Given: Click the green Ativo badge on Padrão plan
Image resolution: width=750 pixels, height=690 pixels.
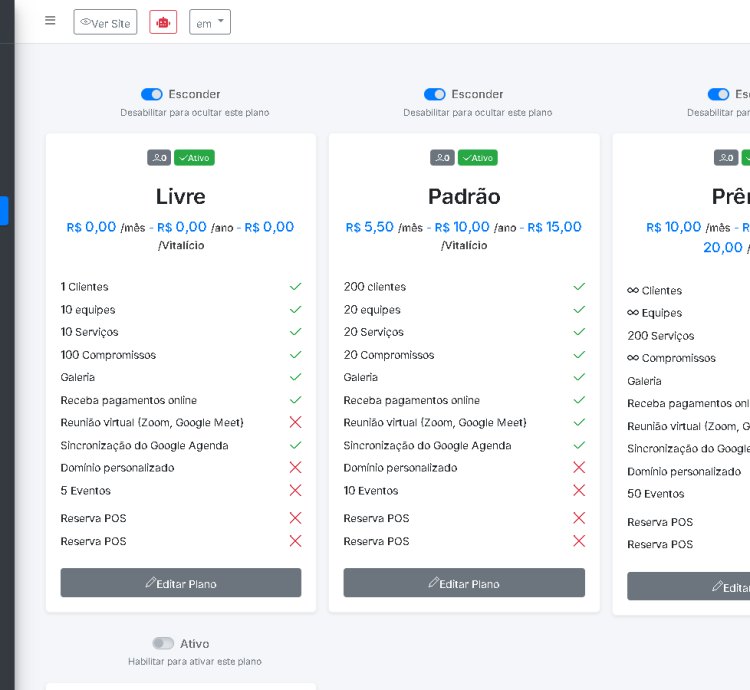Looking at the screenshot, I should click(477, 158).
